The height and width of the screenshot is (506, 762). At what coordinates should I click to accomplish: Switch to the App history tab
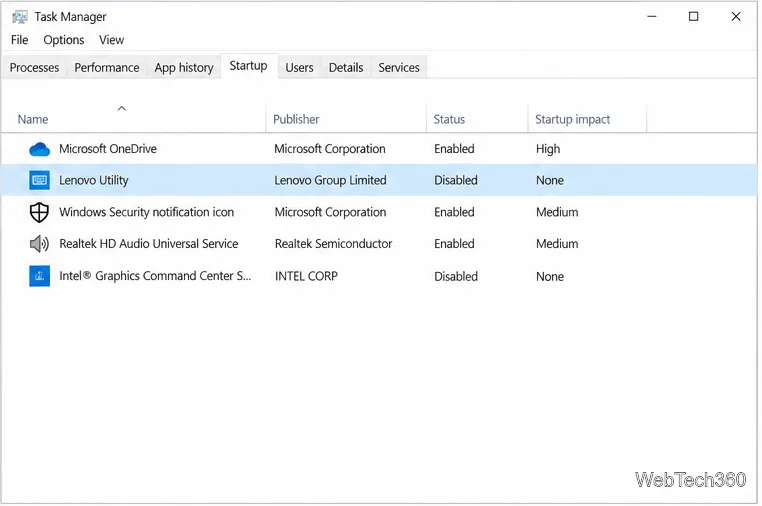184,68
